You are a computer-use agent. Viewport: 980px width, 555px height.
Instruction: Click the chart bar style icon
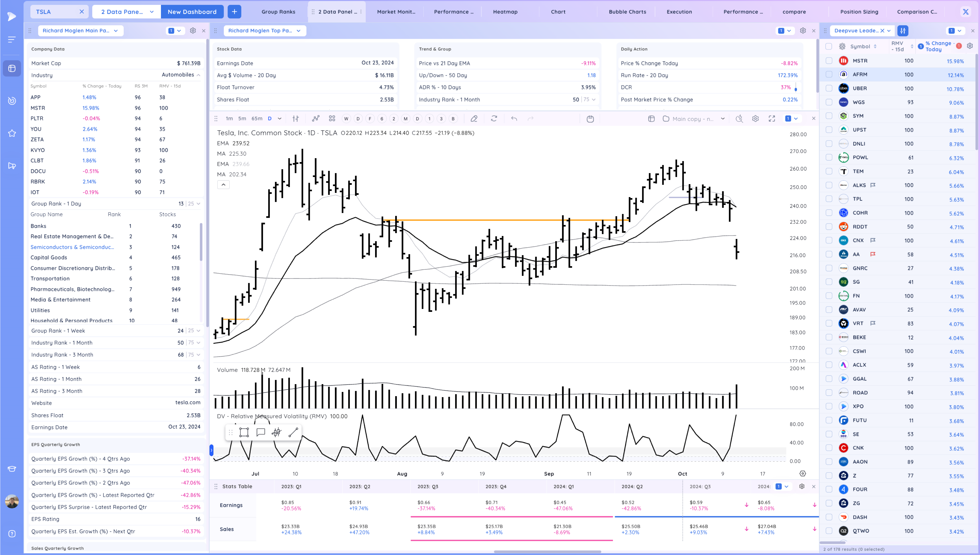click(295, 119)
